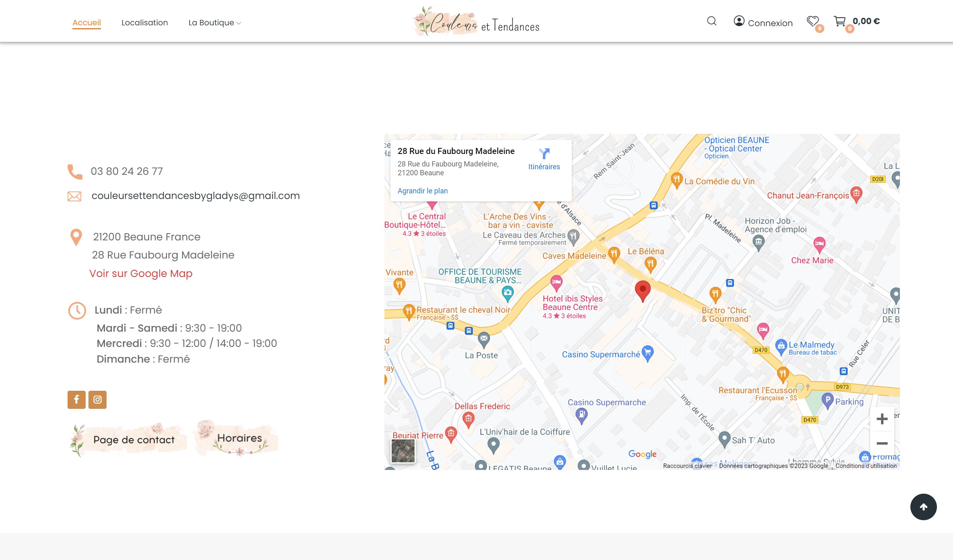Screen dimensions: 953x560
Task: Click the search magnifier icon
Action: (x=712, y=21)
